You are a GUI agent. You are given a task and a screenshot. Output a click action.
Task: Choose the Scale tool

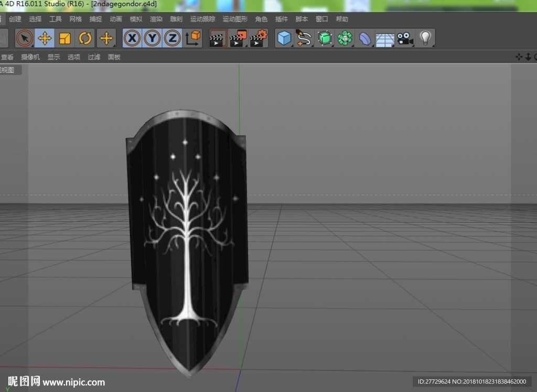(x=65, y=38)
